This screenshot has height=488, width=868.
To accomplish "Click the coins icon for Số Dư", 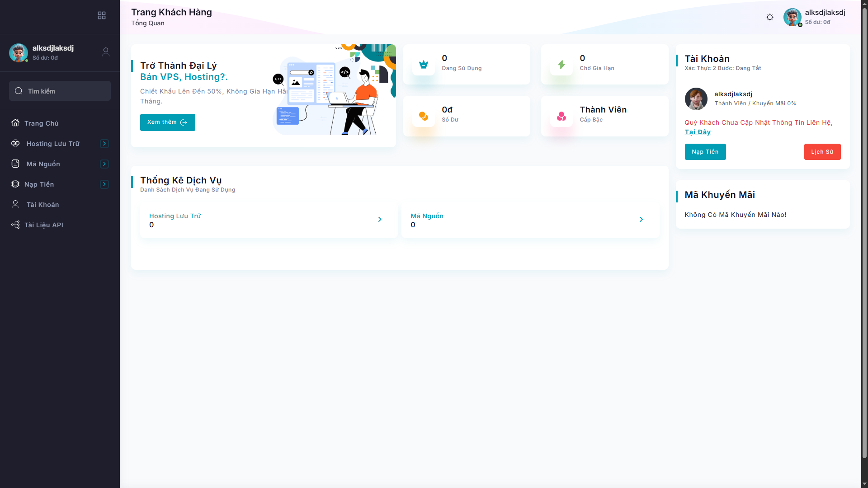I will 424,116.
